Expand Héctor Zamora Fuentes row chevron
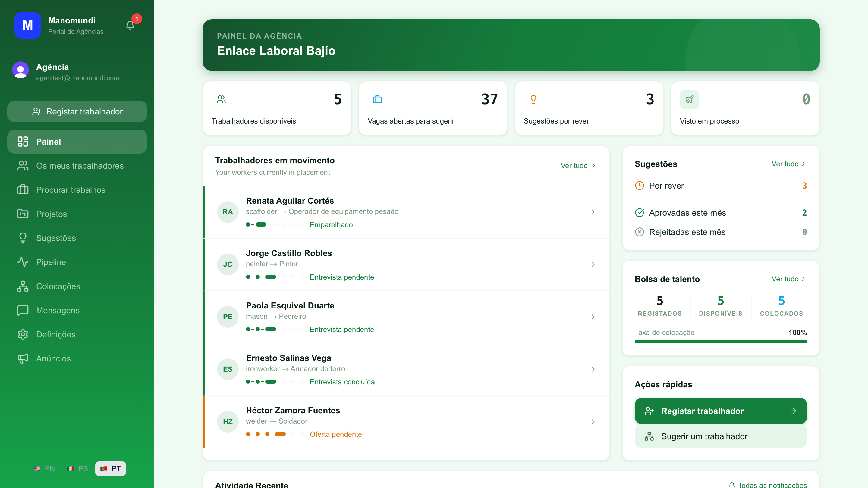Image resolution: width=868 pixels, height=488 pixels. tap(593, 422)
